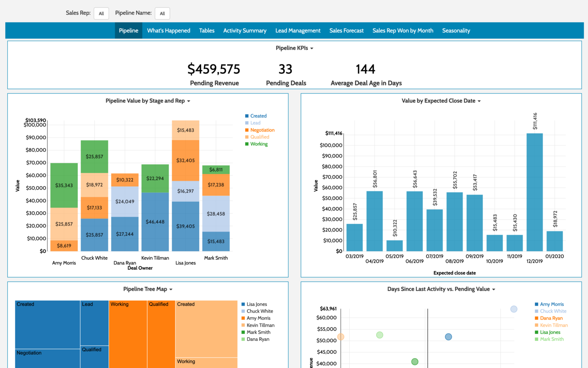Open Value by Expected Close Date menu
This screenshot has width=588, height=368.
[441, 101]
